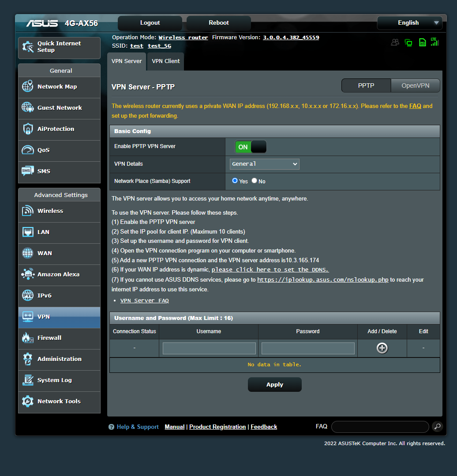Check the network connection status icon
457x476 pixels.
pos(408,42)
